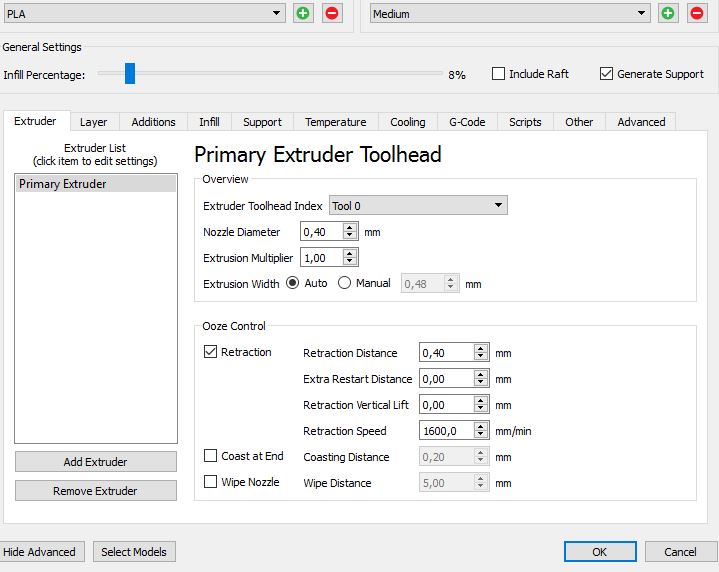
Task: Click the Infill Percentage slider handle
Action: pos(130,74)
